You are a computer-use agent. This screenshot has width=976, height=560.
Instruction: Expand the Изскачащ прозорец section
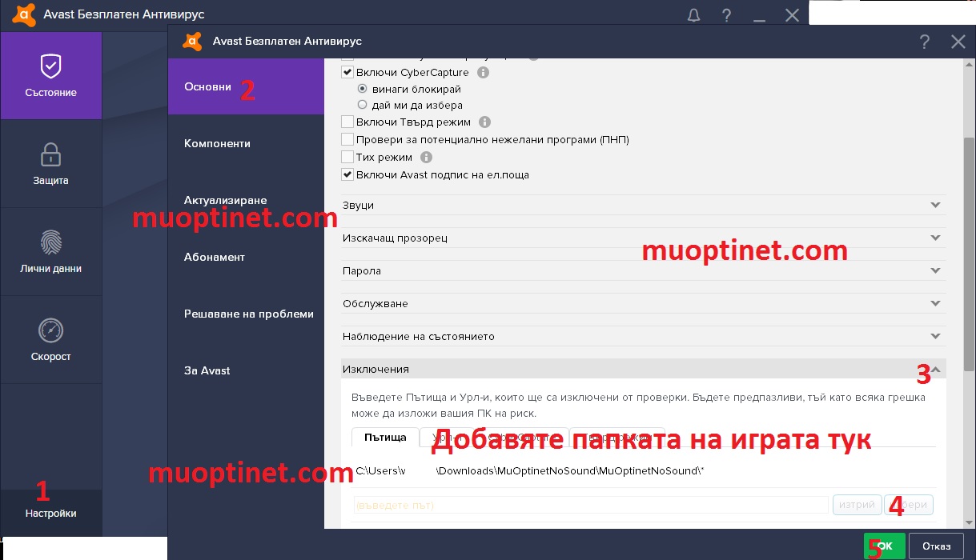(644, 238)
